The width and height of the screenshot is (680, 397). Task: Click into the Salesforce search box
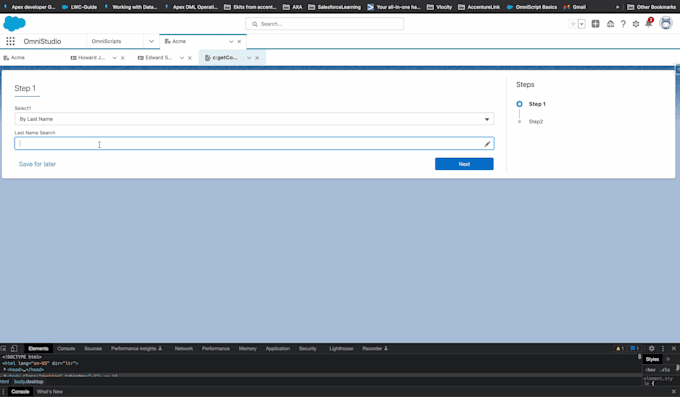[324, 24]
